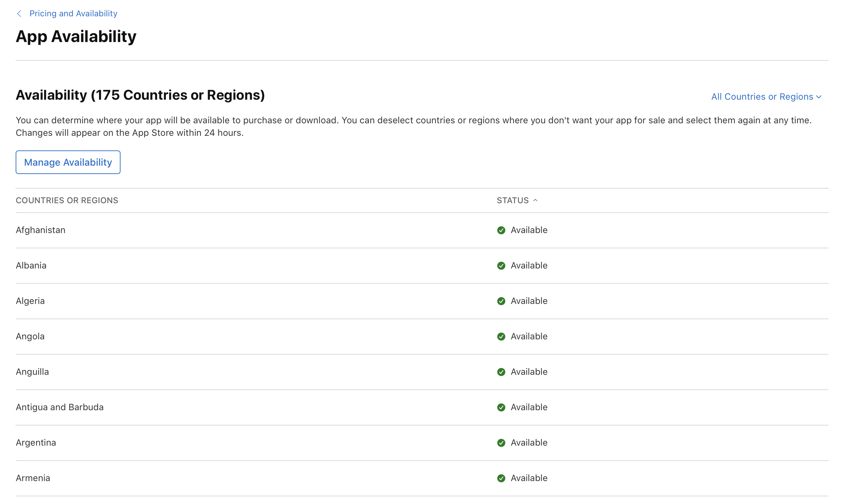Select the Afghanistan row
The width and height of the screenshot is (841, 504).
pos(41,230)
